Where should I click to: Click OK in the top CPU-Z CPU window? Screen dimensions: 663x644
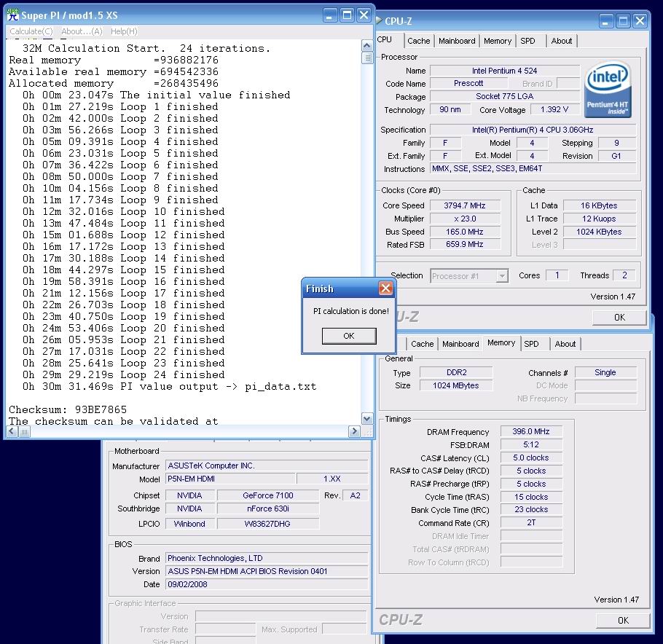619,318
